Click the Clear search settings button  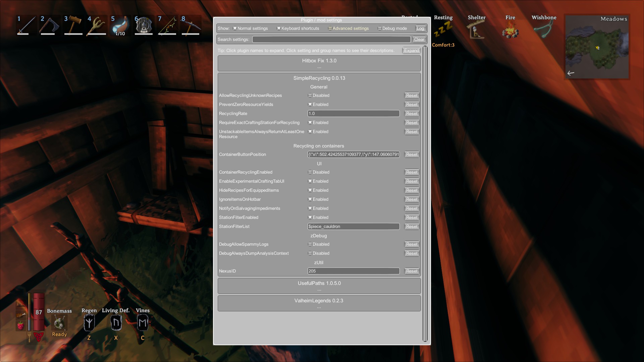[418, 39]
